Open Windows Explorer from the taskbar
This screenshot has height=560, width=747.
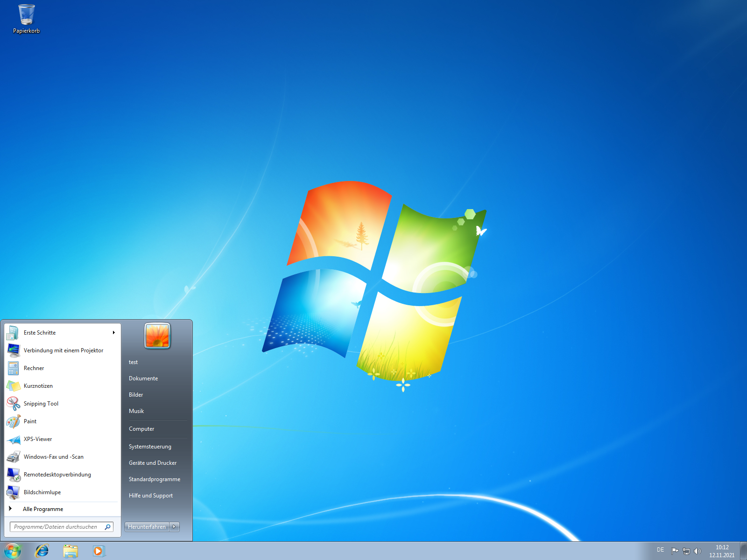(x=70, y=551)
